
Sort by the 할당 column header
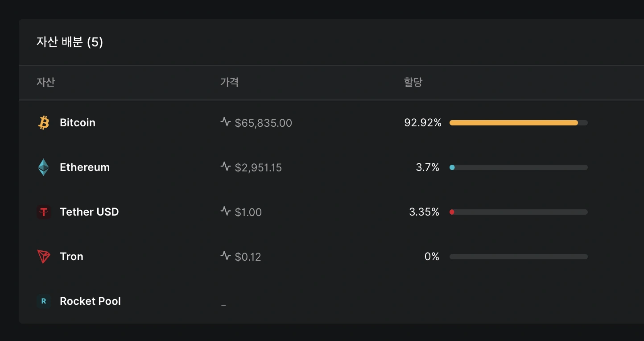[413, 82]
